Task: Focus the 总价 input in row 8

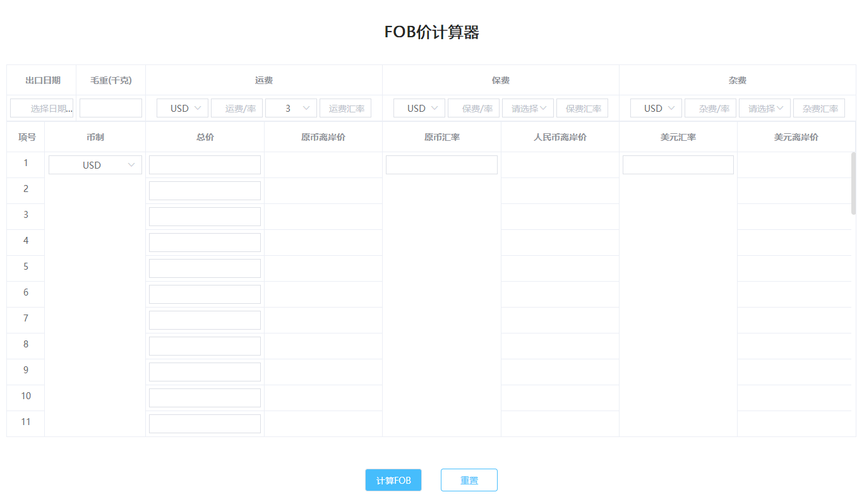Action: point(205,346)
